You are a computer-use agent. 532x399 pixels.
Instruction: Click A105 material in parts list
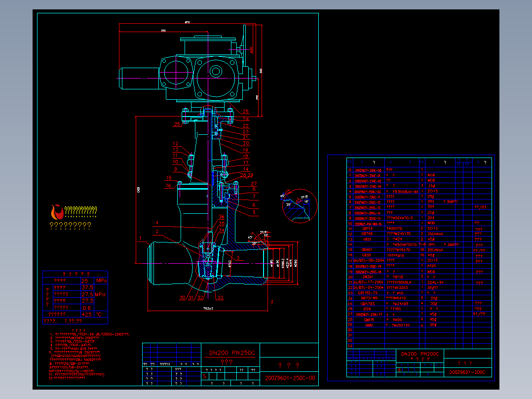[431, 266]
